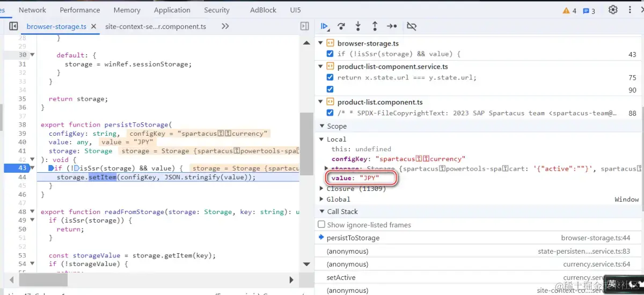Image resolution: width=644 pixels, height=295 pixels.
Task: Fold the if block at line 43
Action: (32, 168)
